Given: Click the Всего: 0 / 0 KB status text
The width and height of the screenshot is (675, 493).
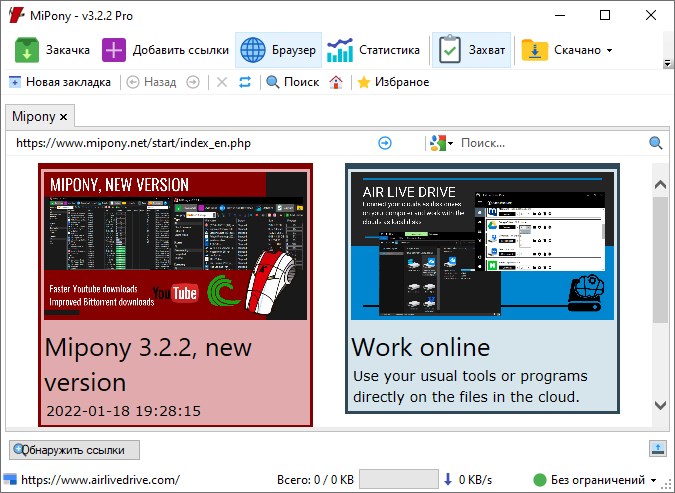Looking at the screenshot, I should tap(315, 480).
